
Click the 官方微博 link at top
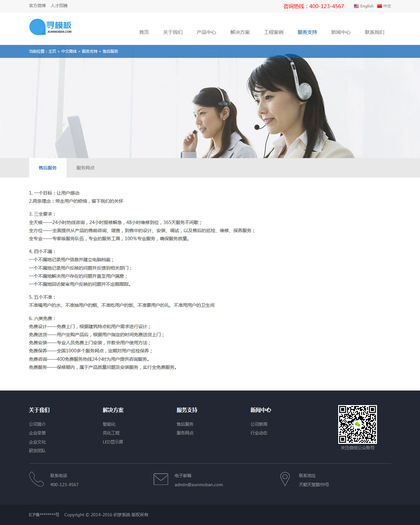click(37, 6)
